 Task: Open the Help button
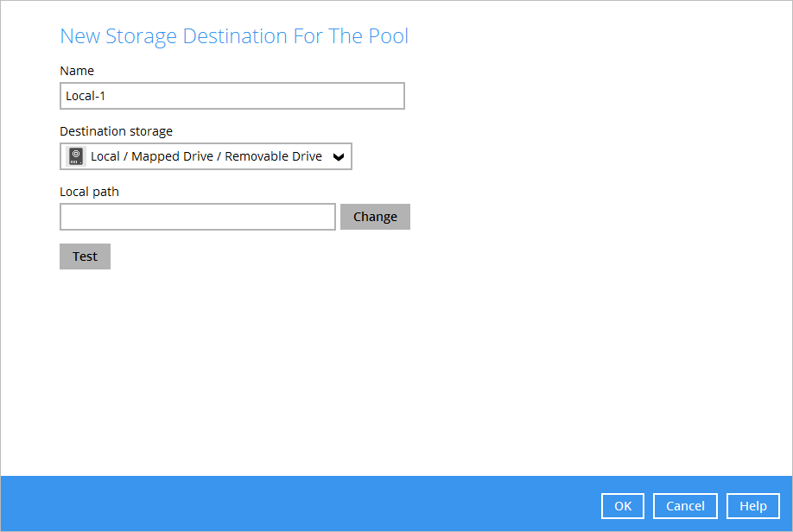[x=752, y=506]
